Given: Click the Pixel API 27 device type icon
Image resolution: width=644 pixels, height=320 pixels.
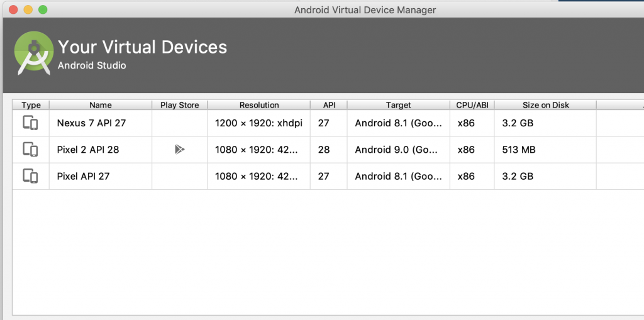Looking at the screenshot, I should click(30, 176).
